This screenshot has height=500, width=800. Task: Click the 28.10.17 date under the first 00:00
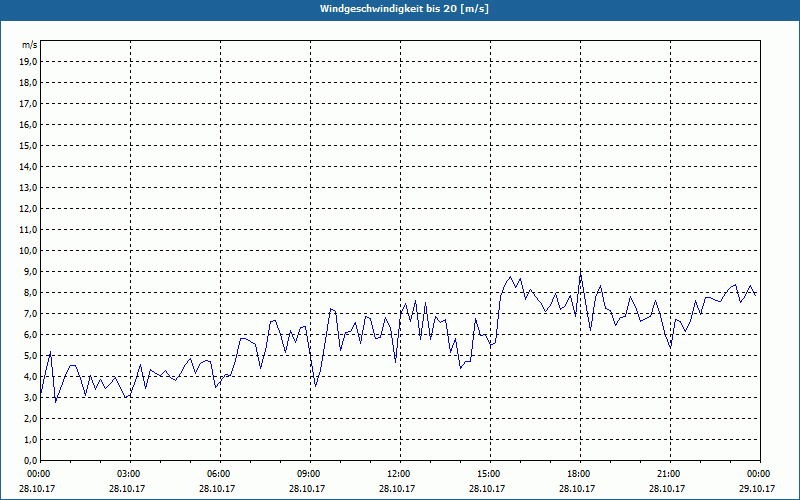tap(37, 488)
